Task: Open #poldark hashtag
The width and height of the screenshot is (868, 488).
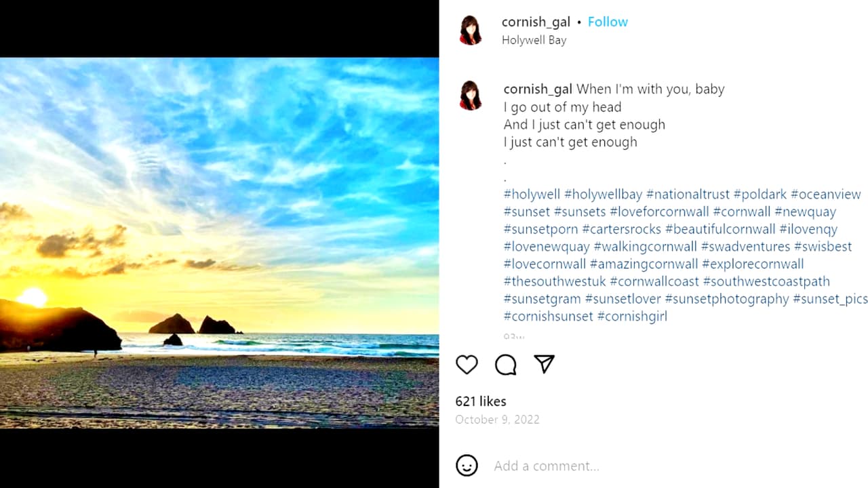Action: coord(760,195)
